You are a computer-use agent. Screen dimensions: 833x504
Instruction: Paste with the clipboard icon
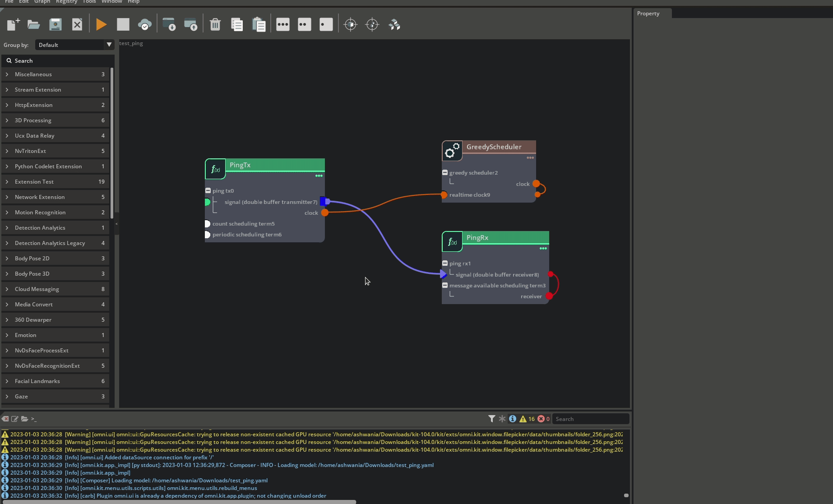259,24
